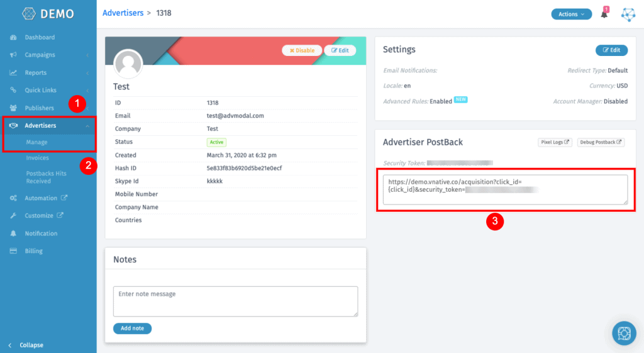This screenshot has width=644, height=353.
Task: Click Edit button in Settings panel
Action: point(611,50)
